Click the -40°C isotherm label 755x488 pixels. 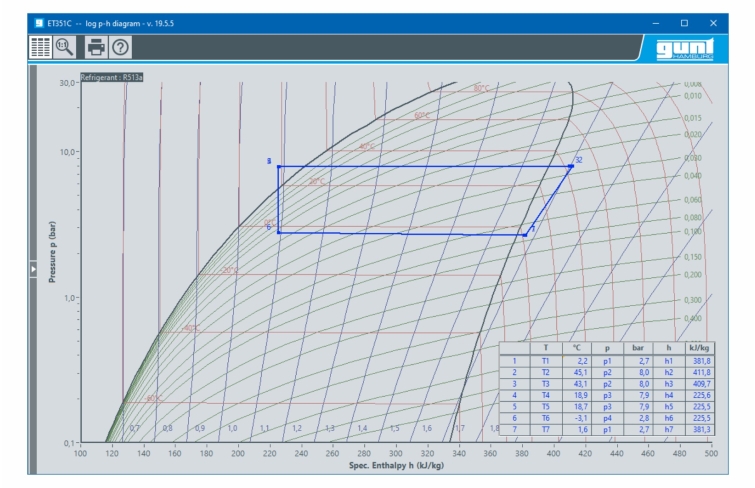pos(191,329)
